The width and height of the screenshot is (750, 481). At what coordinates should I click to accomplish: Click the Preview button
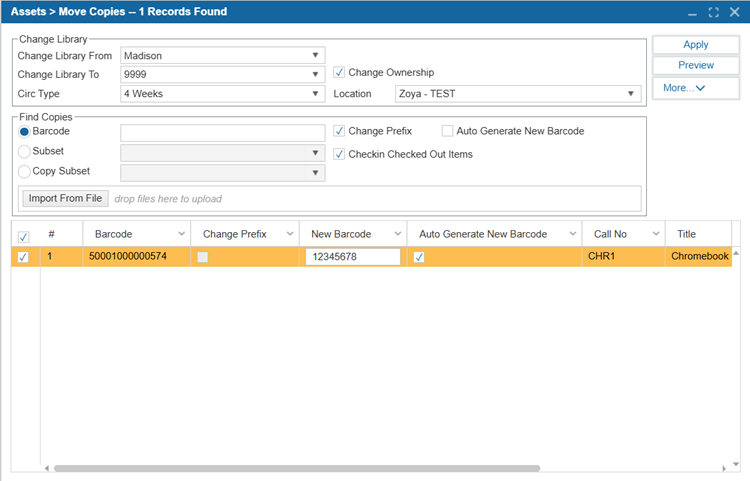pos(695,65)
